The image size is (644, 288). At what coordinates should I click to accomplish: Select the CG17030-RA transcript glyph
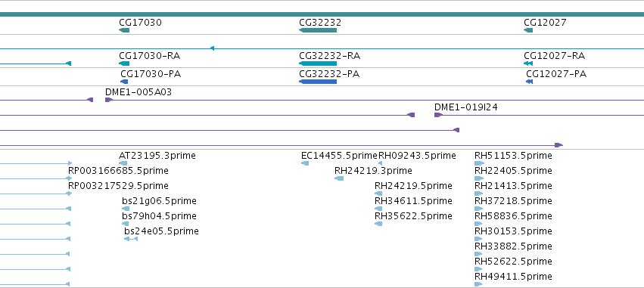click(124, 63)
